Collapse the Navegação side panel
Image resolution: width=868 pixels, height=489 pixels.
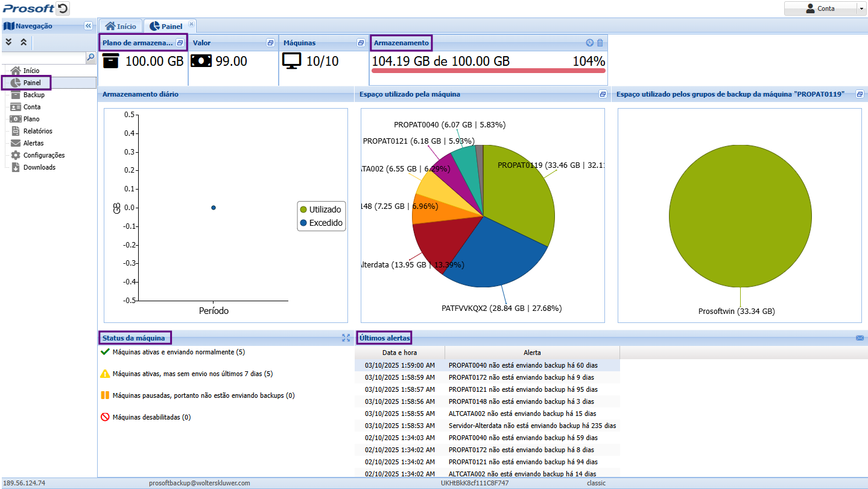(88, 26)
